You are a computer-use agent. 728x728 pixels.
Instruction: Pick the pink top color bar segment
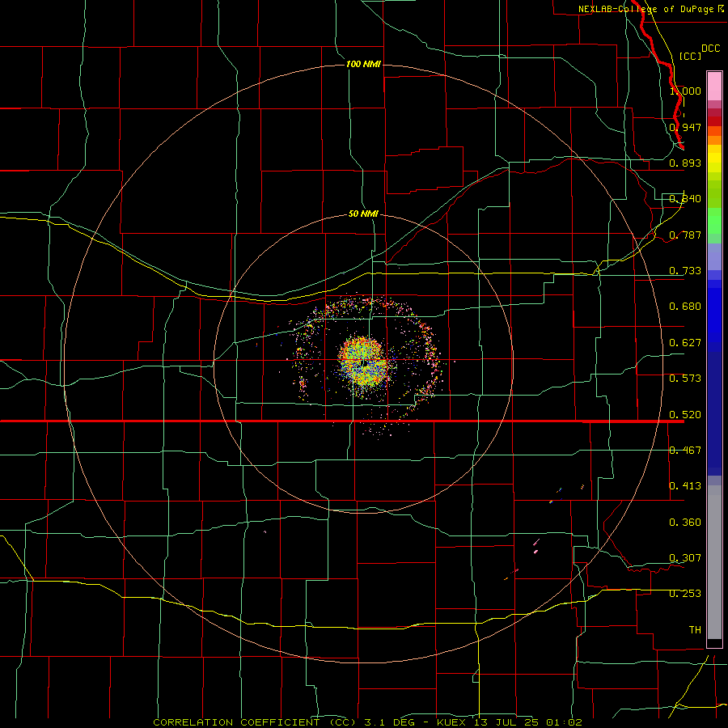coord(714,87)
